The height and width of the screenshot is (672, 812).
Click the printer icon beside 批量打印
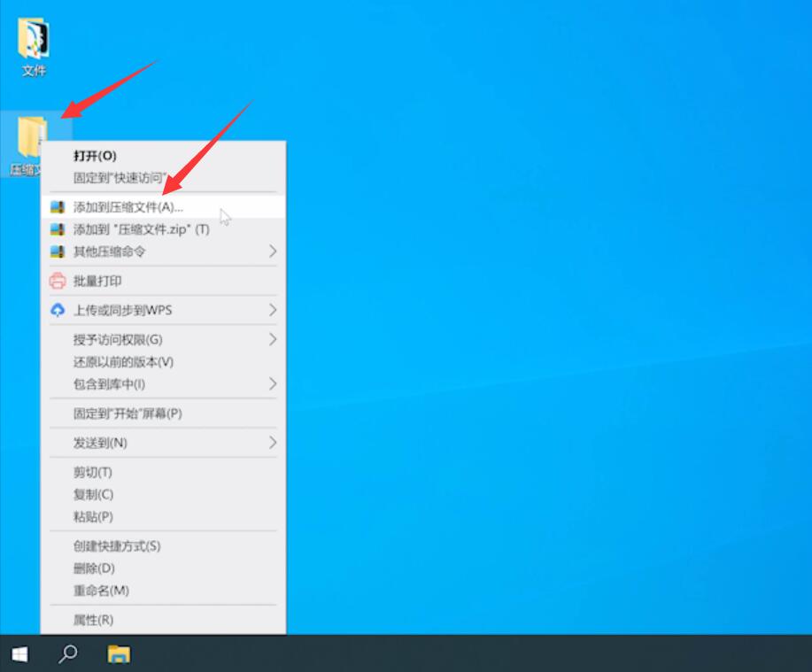[58, 281]
